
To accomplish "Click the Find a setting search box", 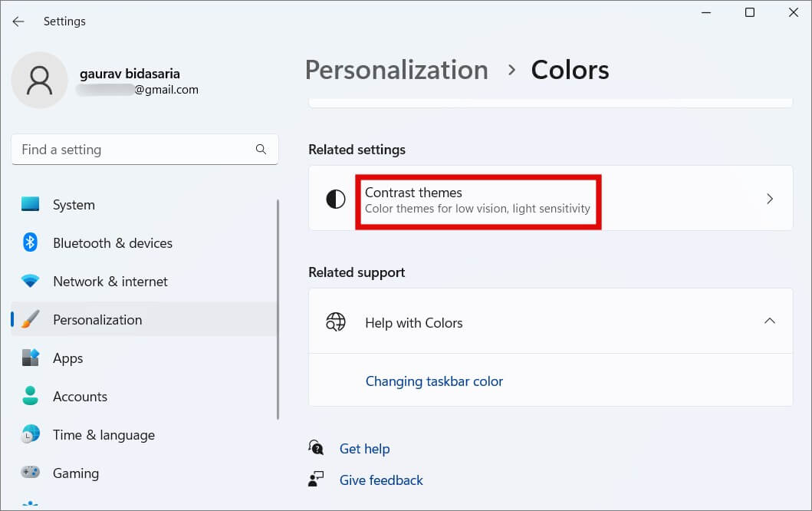I will [134, 150].
